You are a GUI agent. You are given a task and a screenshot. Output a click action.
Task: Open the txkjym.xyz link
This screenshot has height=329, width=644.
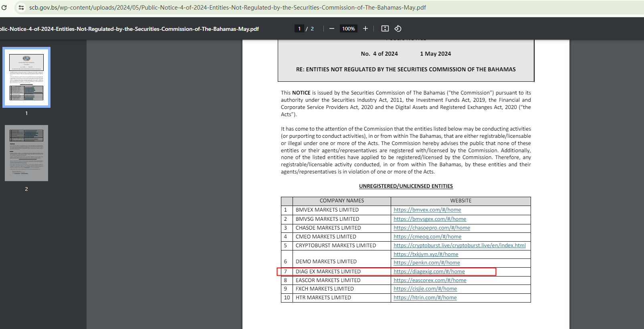click(426, 254)
